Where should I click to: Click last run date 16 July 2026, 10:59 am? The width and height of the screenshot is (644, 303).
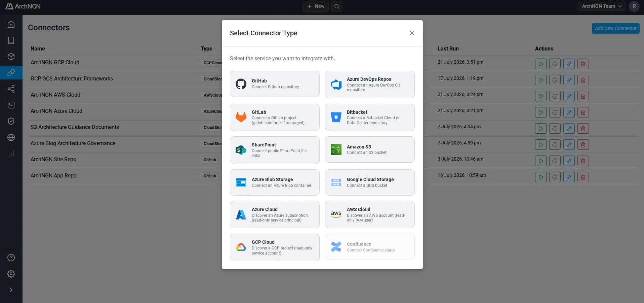click(462, 175)
